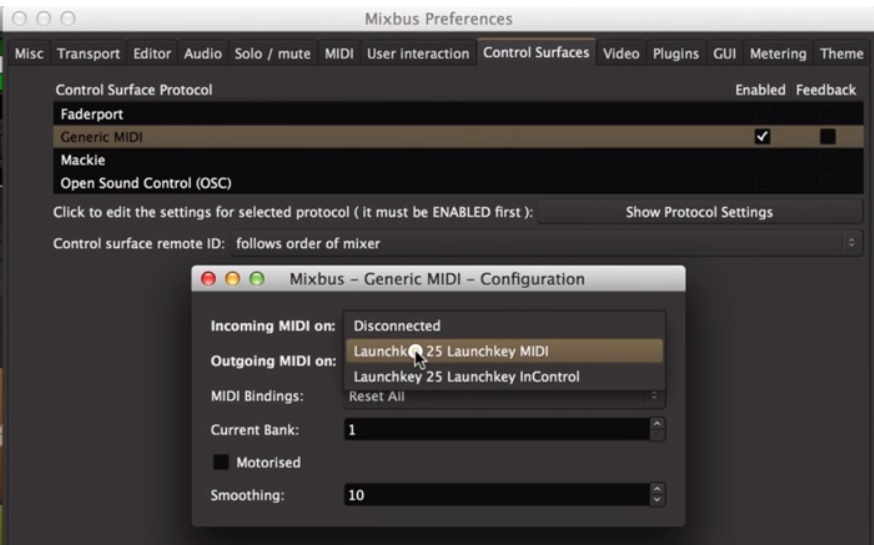Switch to the Plugins tab
This screenshot has height=545, width=874.
(x=676, y=53)
